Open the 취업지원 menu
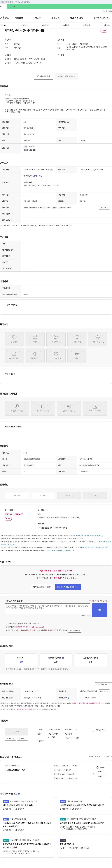 pyautogui.click(x=37, y=18)
